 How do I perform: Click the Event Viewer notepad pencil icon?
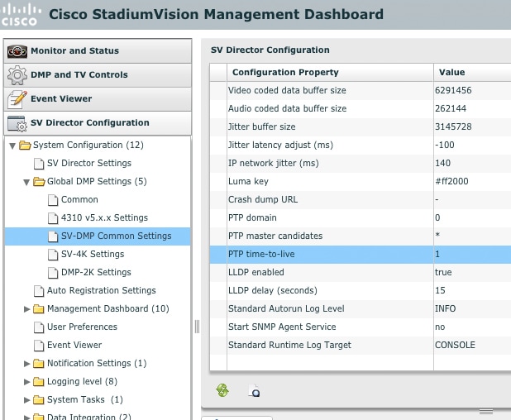pos(17,99)
